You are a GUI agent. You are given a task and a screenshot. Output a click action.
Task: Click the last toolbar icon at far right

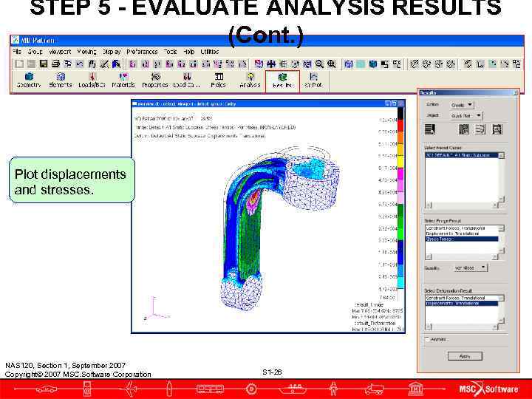pos(516,64)
